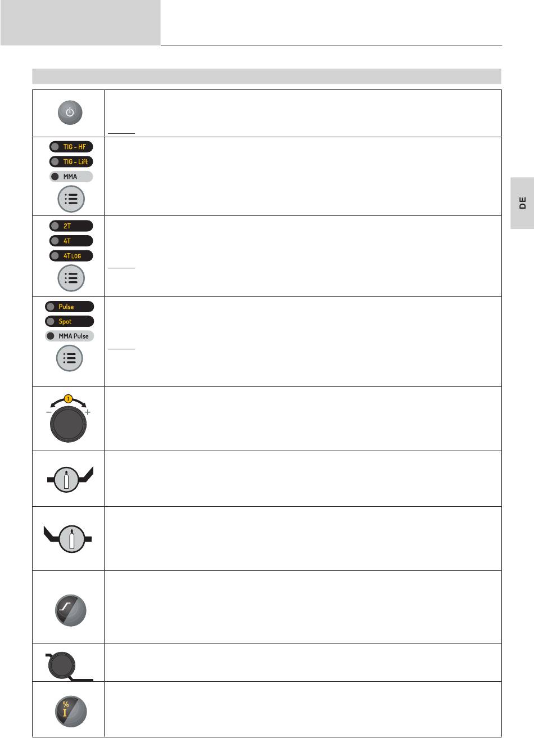Choose the 2T trigger mode

[x=71, y=226]
